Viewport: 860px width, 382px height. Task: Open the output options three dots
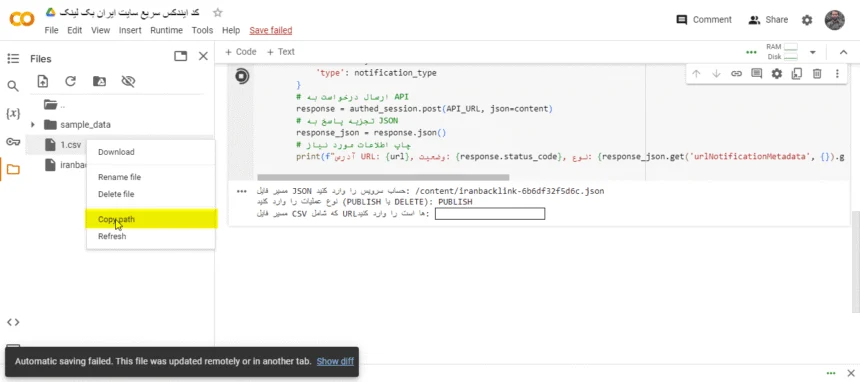point(241,192)
